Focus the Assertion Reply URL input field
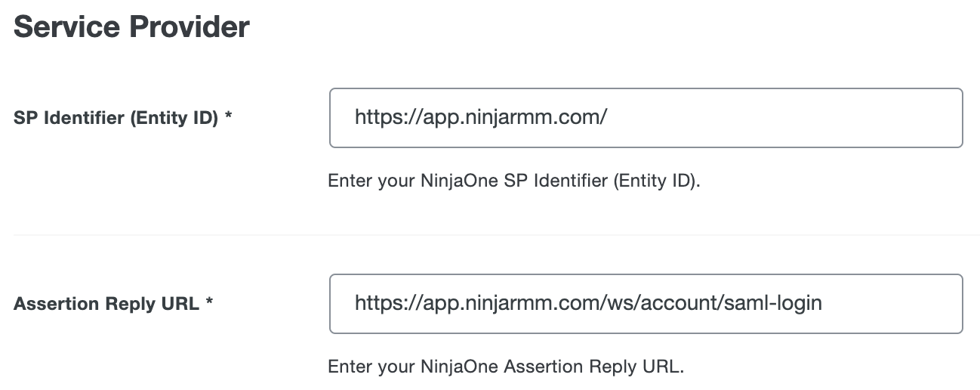The height and width of the screenshot is (390, 980). (x=646, y=304)
